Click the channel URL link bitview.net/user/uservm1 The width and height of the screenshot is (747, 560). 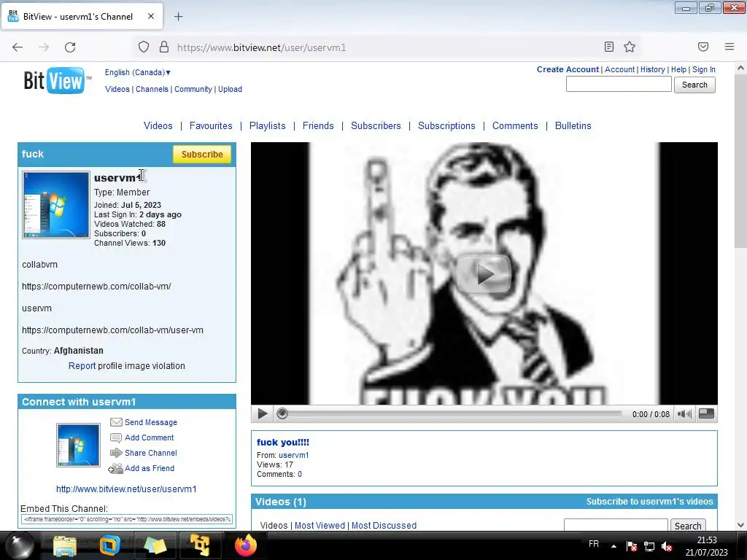[126, 489]
